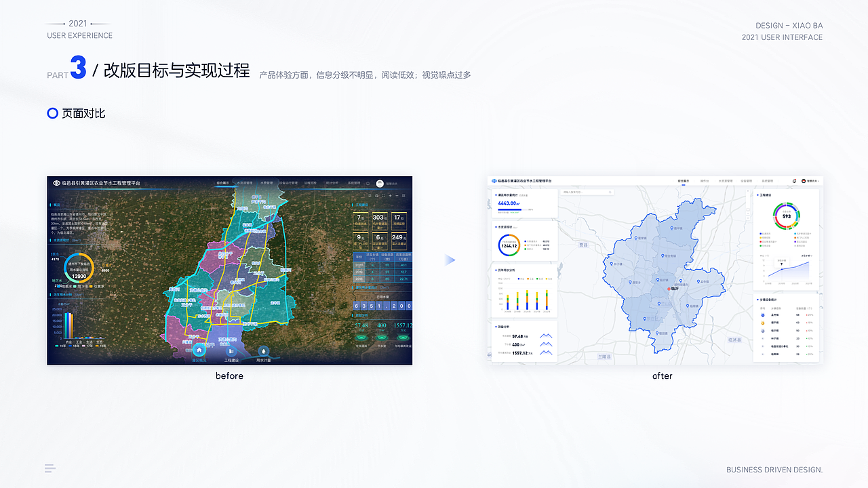Click plus zoom-in map tool in before dashboard
868x488 pixels.
coord(390,196)
